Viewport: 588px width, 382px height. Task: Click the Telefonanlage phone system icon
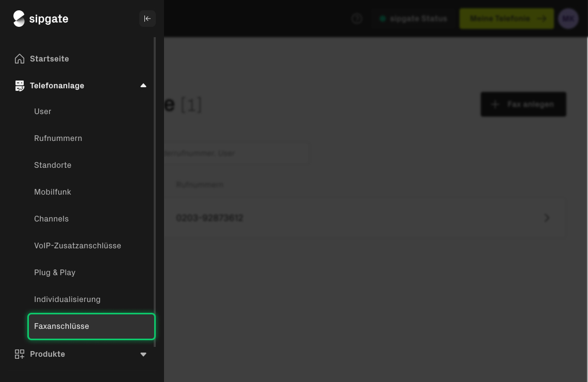pyautogui.click(x=20, y=86)
